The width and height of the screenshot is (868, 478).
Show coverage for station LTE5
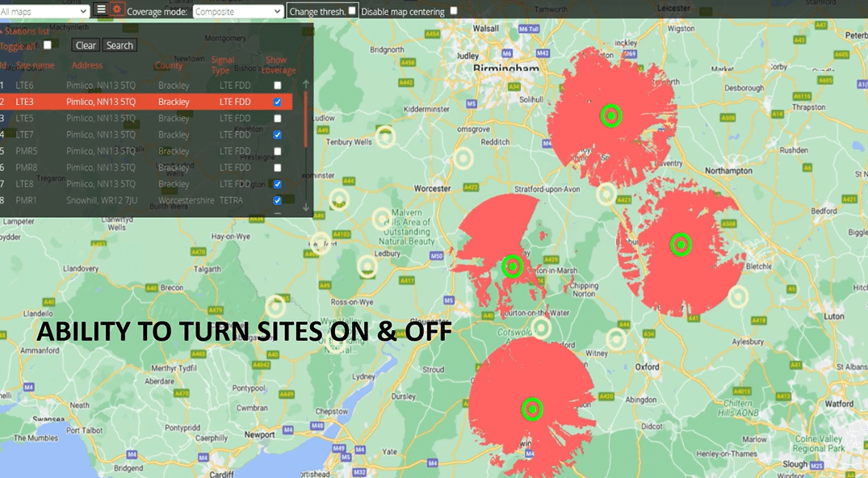(x=277, y=119)
